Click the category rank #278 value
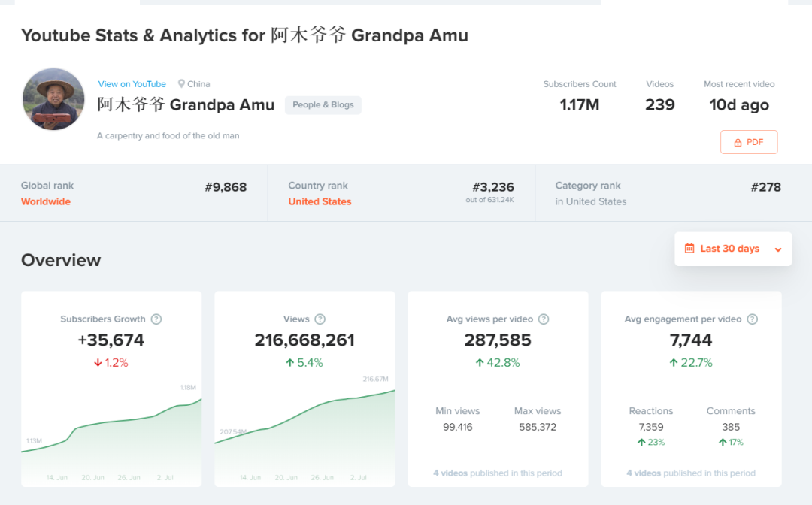This screenshot has height=505, width=812. pos(766,187)
